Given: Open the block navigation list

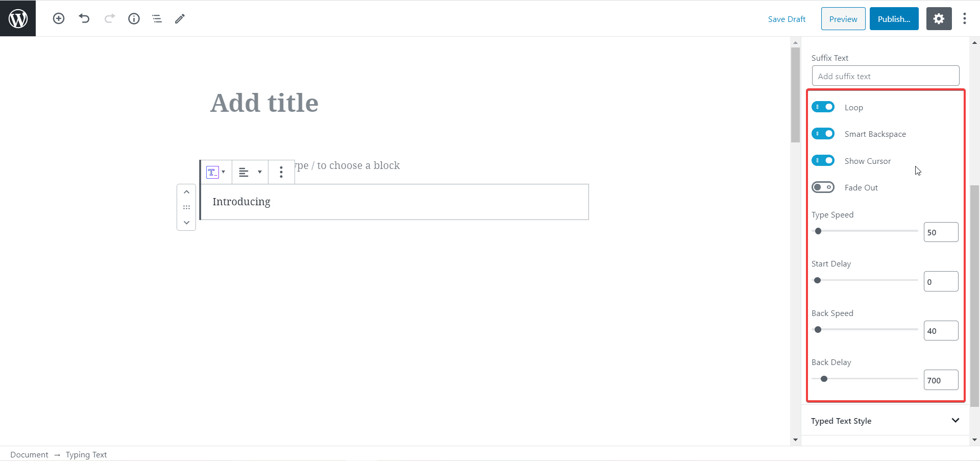Looking at the screenshot, I should 157,19.
